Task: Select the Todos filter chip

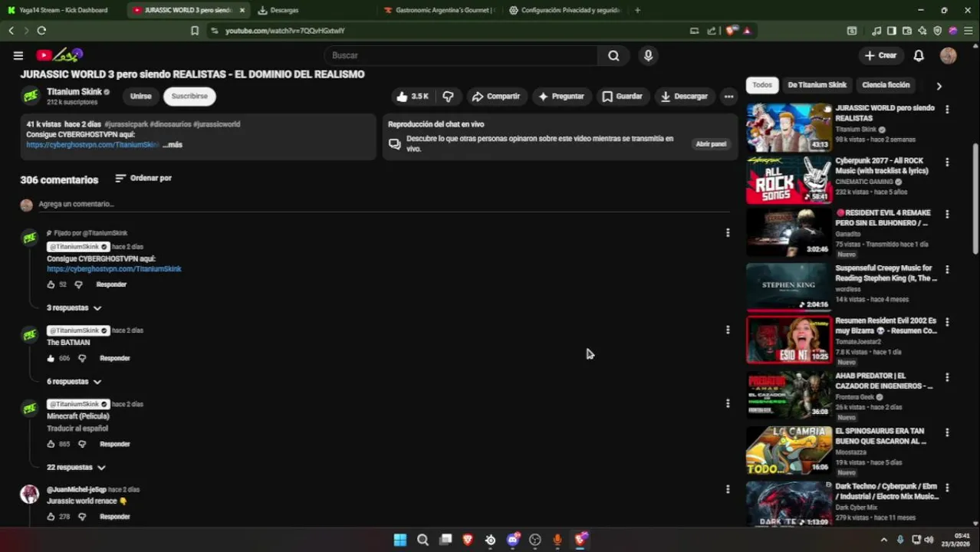Action: tap(762, 85)
